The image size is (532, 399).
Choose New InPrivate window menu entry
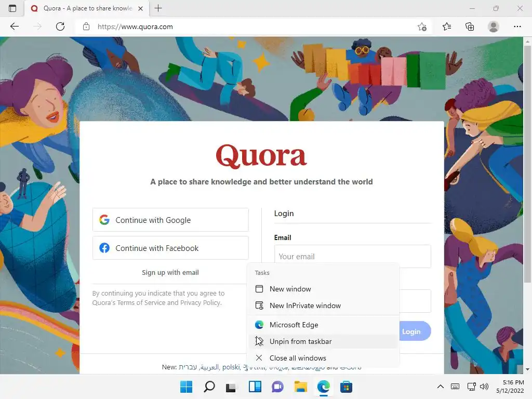pos(323,305)
